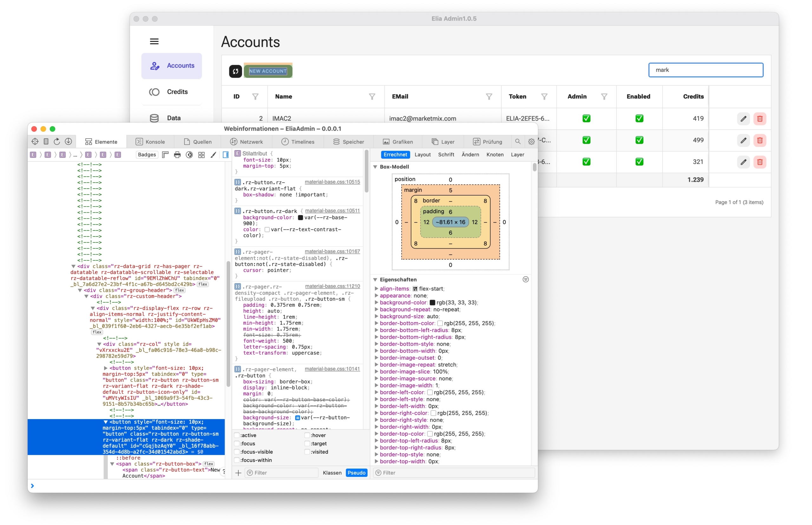This screenshot has height=525, width=812.
Task: Switch to the Quellen tab
Action: coord(197,141)
